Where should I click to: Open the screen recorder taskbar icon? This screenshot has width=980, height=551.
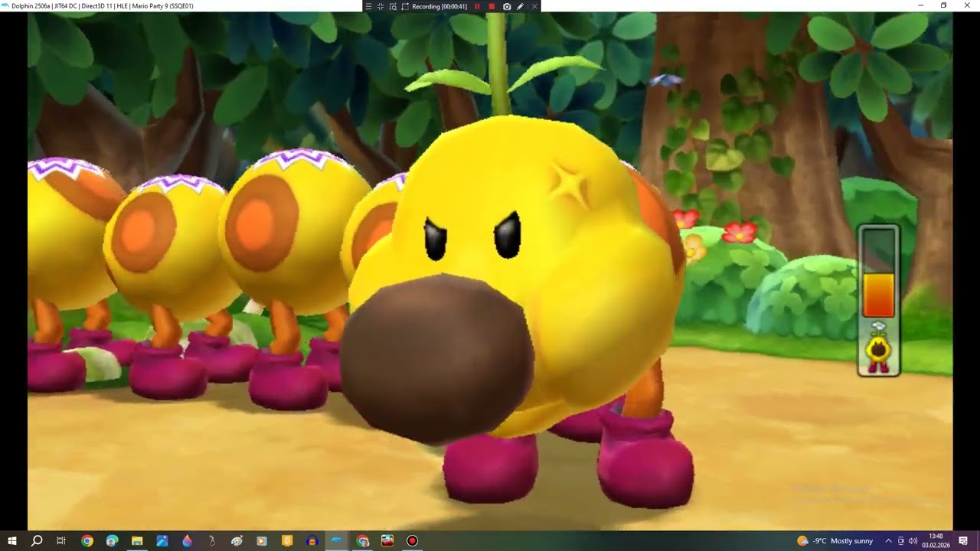click(x=412, y=541)
